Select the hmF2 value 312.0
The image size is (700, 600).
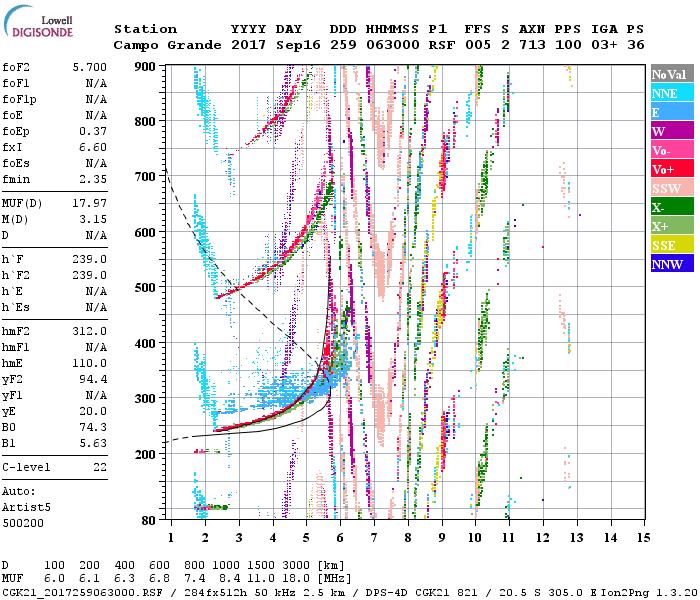90,331
